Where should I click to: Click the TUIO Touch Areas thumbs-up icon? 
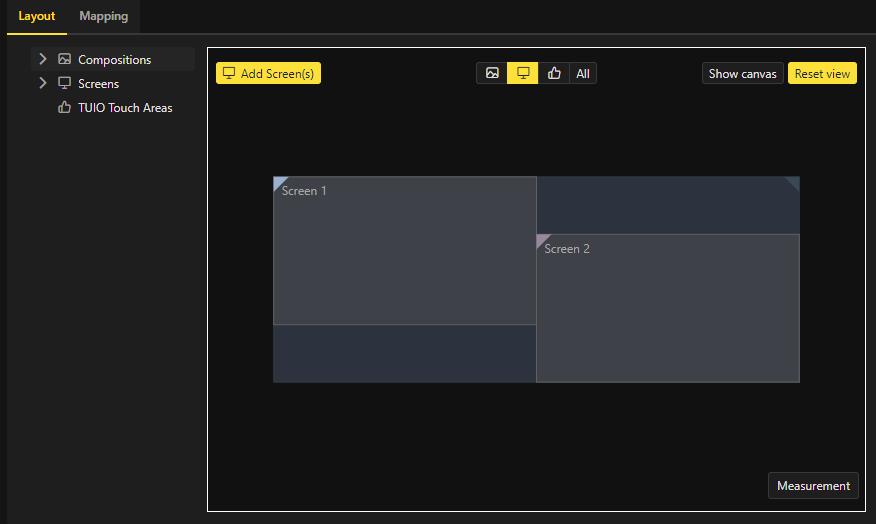coord(65,108)
